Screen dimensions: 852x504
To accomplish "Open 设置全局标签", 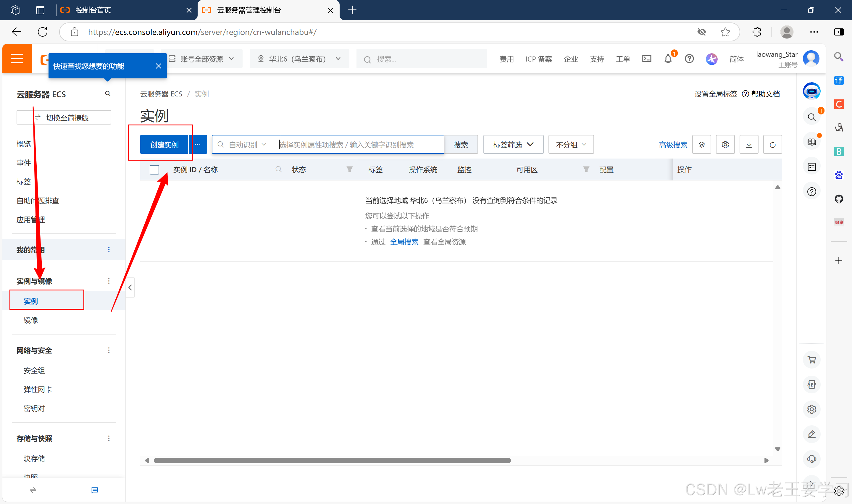I will click(x=716, y=94).
